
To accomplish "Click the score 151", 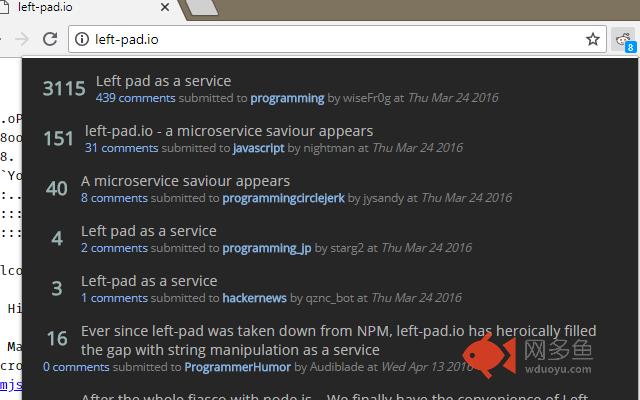I will pos(58,139).
